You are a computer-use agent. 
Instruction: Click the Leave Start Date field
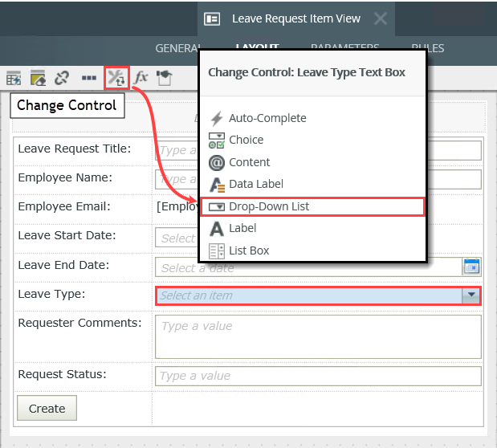[x=177, y=238]
